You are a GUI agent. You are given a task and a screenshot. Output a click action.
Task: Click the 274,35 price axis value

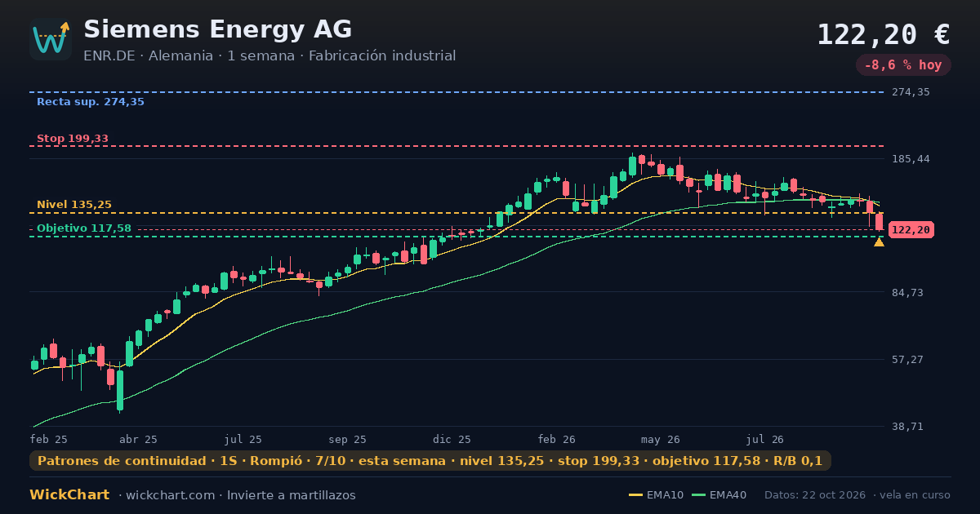tap(911, 92)
